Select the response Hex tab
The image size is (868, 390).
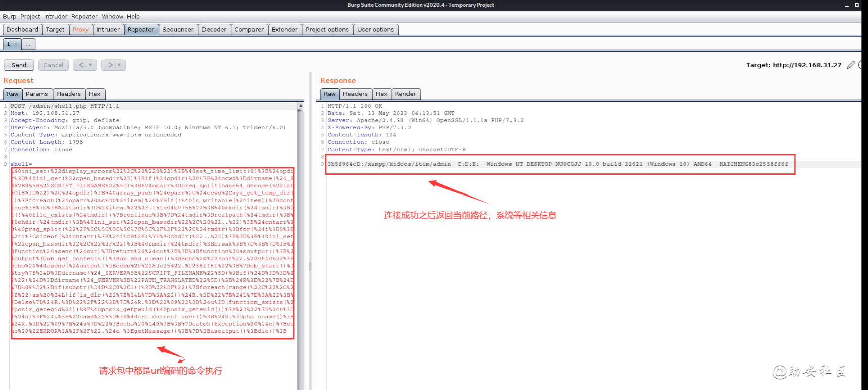tap(382, 94)
